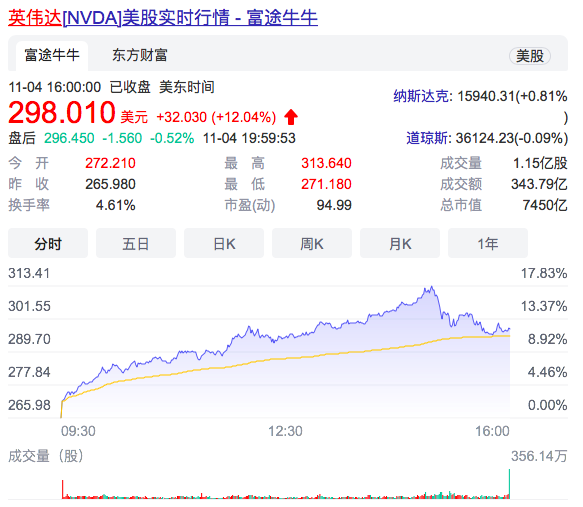Click the intraday price peak on chart
Image resolution: width=583 pixels, height=507 pixels.
point(431,287)
